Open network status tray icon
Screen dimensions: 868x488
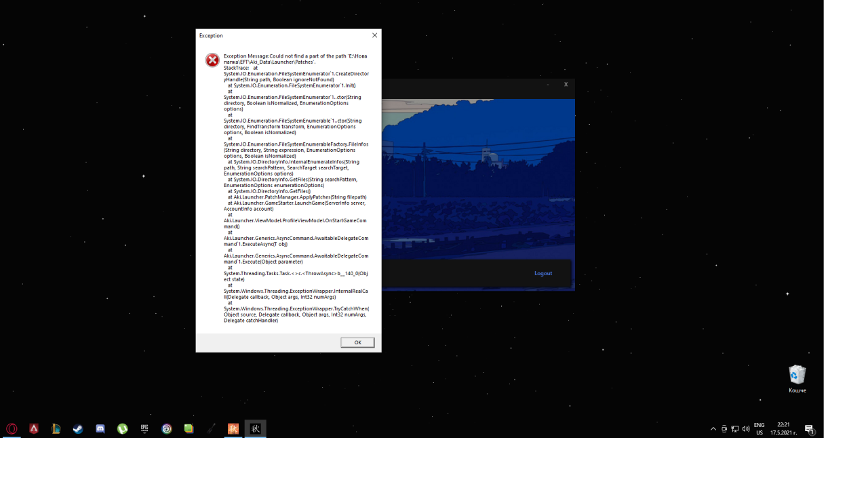point(735,429)
